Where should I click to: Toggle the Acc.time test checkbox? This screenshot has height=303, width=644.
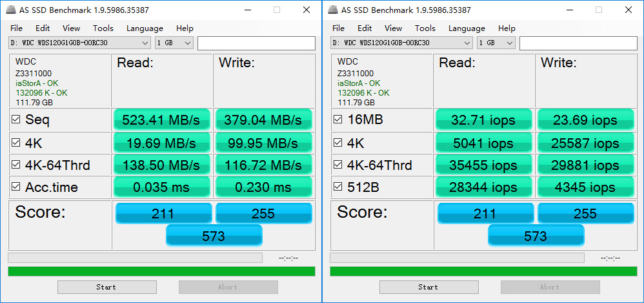tap(15, 187)
